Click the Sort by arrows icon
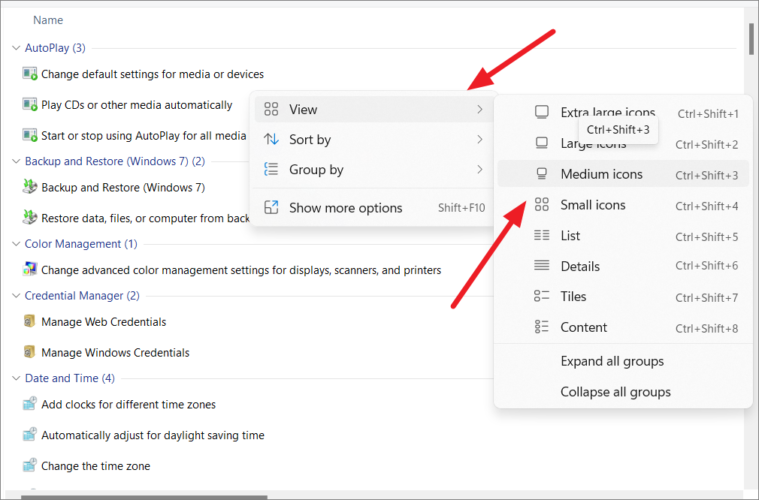 point(271,139)
